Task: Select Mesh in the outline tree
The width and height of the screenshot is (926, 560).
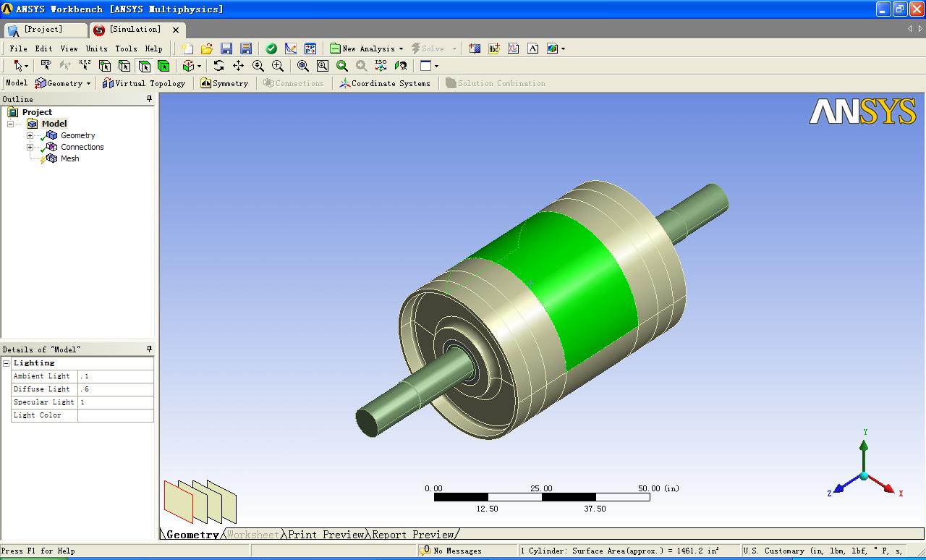Action: point(69,158)
